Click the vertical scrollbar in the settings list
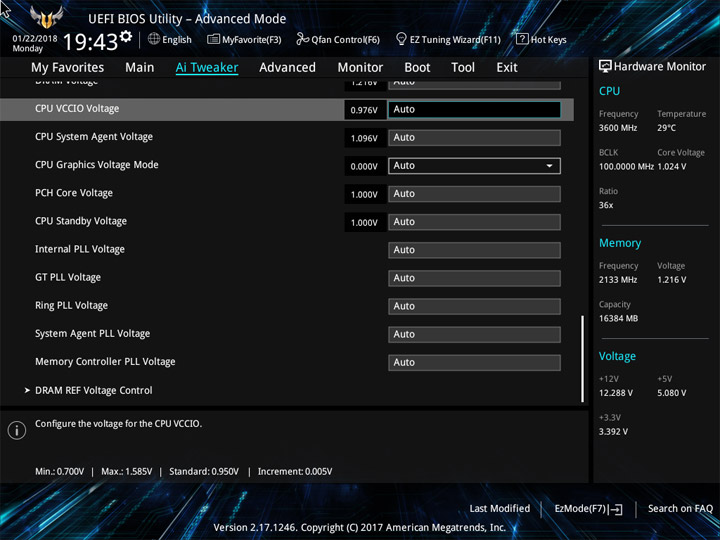 click(x=582, y=359)
